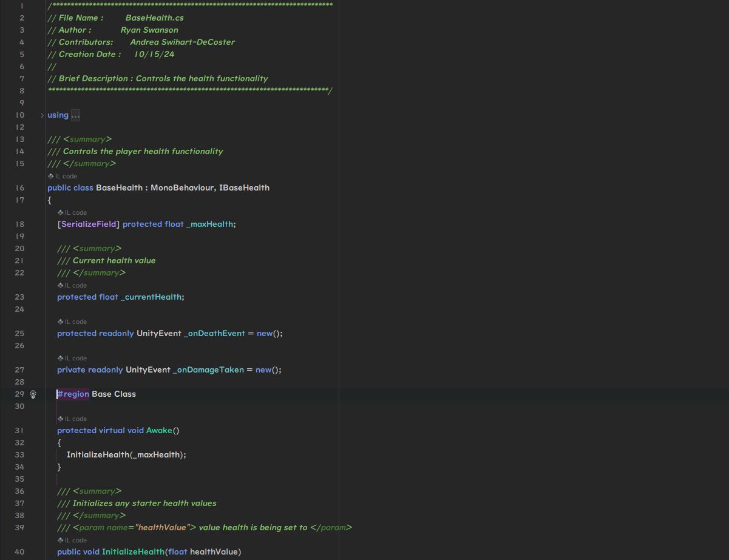Viewport: 729px width, 560px height.
Task: Click IL code icon above InitializeHealth method
Action: click(x=61, y=540)
